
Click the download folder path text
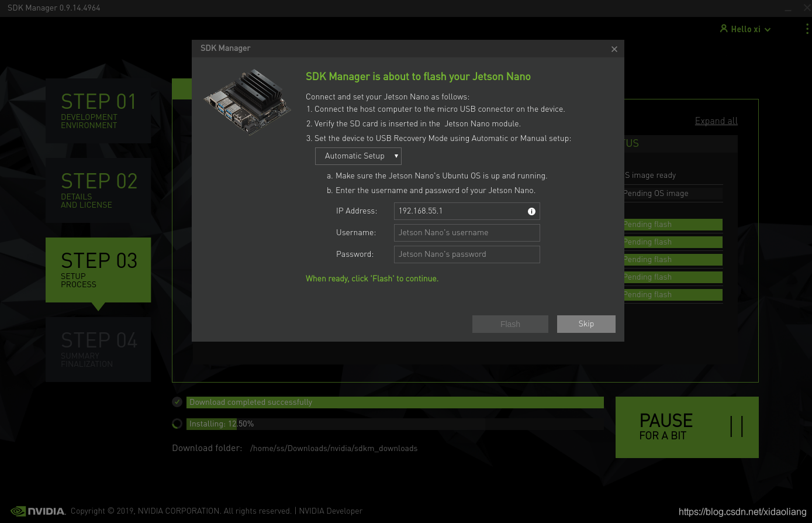pos(334,449)
